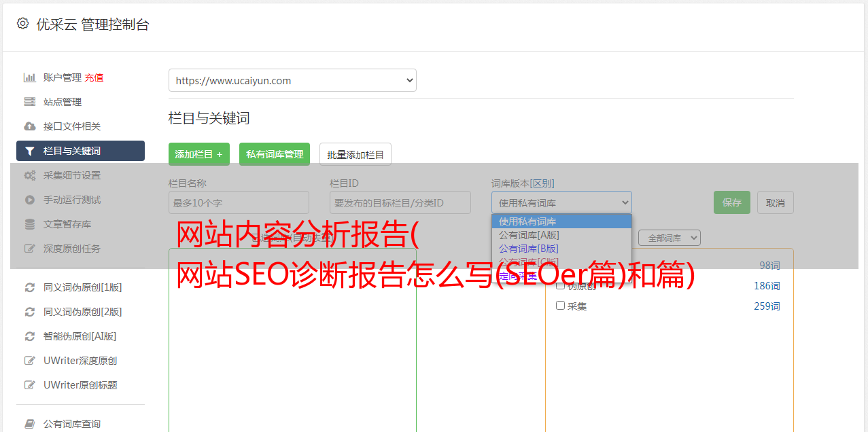Click the 186词 count in the 伪原创 row

(x=767, y=286)
